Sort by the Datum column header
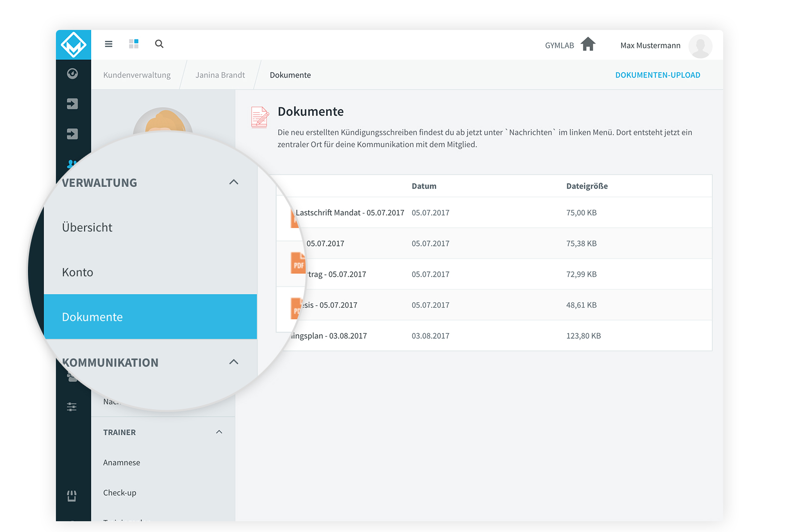 [x=424, y=186]
